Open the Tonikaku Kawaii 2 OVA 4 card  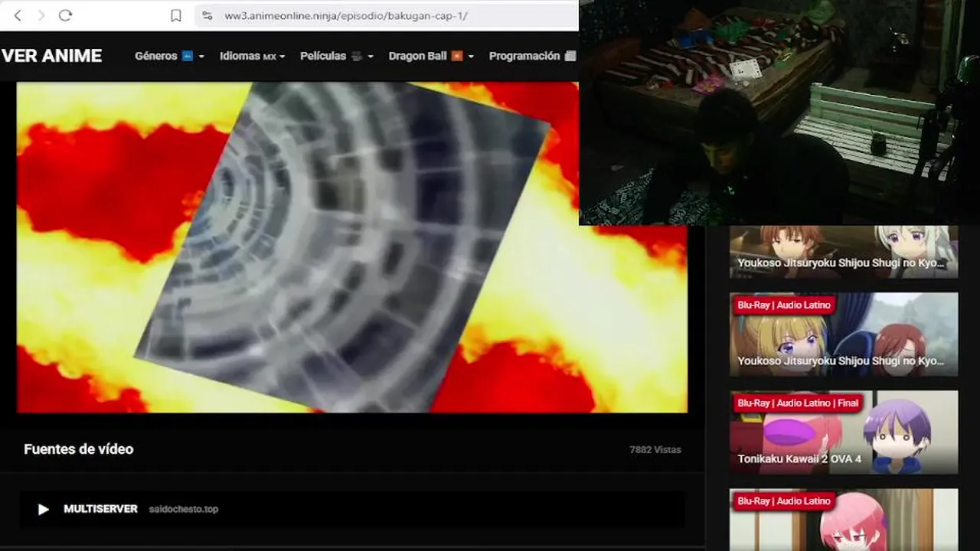click(x=844, y=432)
